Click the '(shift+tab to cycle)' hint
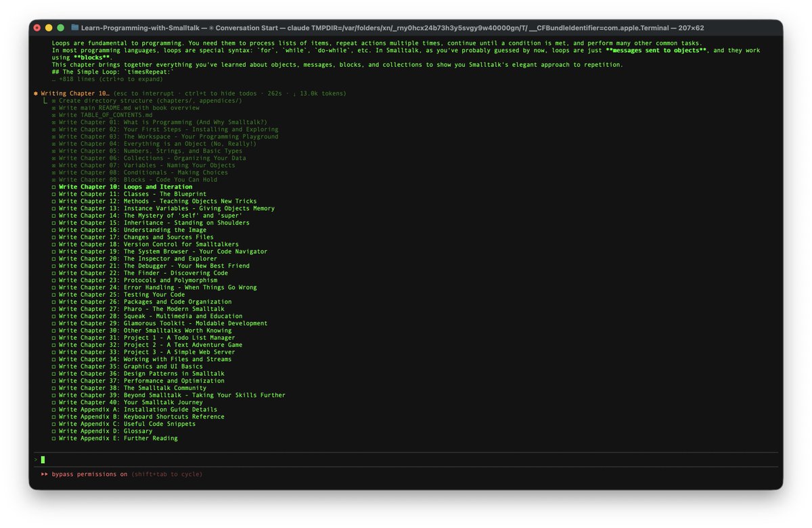The width and height of the screenshot is (812, 528). coord(166,474)
